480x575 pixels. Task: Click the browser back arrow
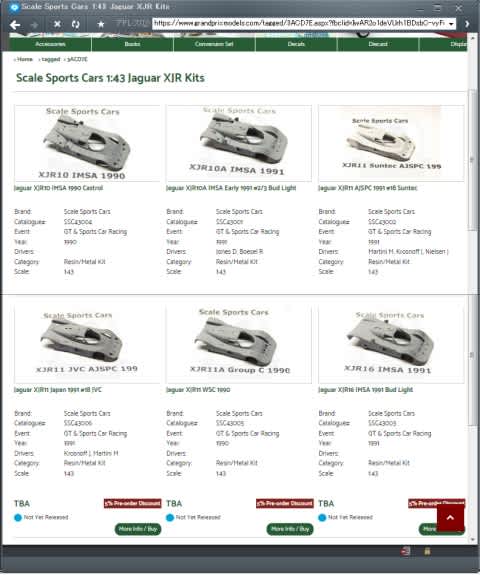tap(15, 25)
